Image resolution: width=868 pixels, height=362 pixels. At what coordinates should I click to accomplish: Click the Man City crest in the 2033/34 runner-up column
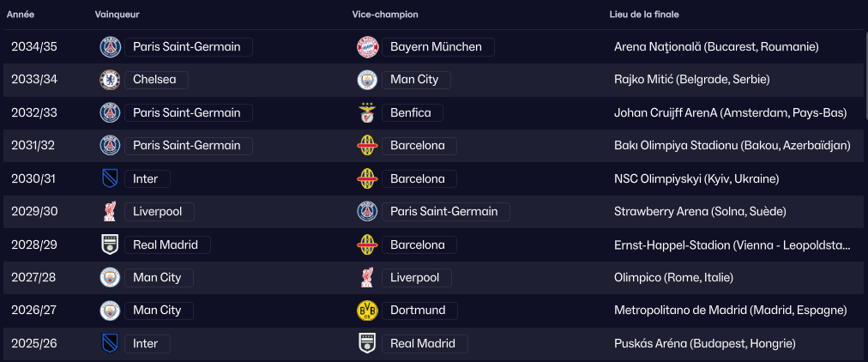point(367,80)
